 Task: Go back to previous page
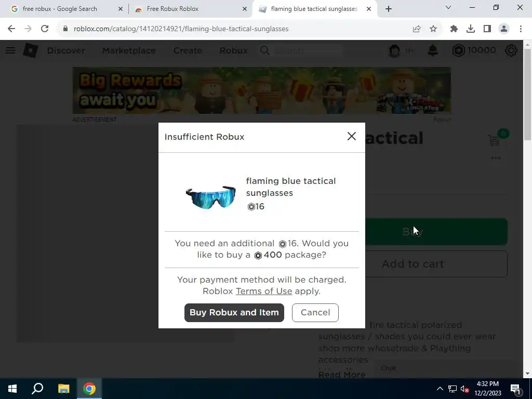tap(11, 29)
